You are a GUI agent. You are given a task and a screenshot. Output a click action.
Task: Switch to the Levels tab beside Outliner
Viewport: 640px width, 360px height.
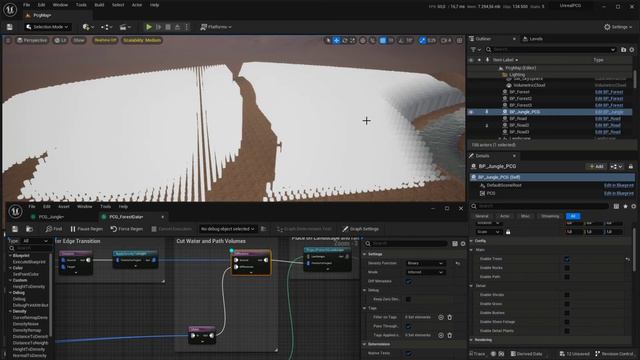533,39
